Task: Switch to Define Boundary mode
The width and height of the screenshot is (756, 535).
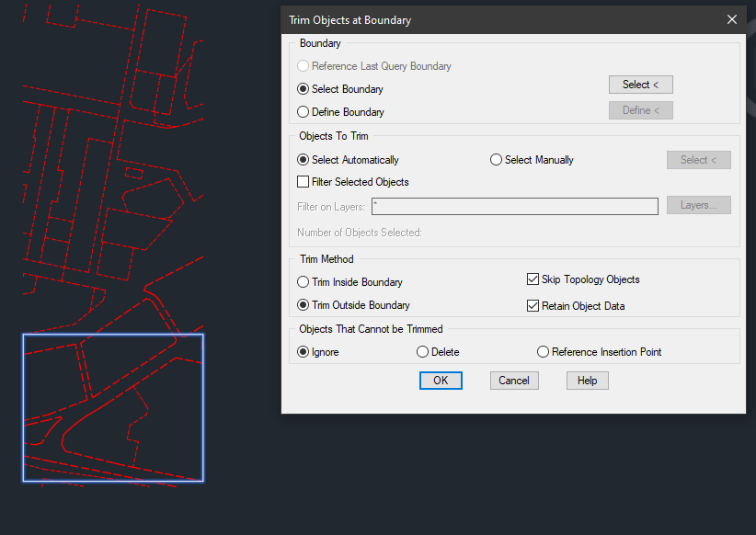Action: click(x=304, y=111)
